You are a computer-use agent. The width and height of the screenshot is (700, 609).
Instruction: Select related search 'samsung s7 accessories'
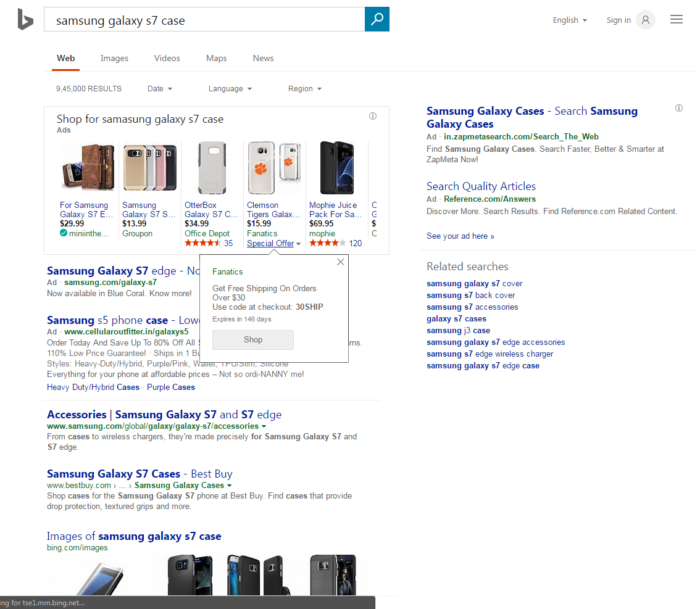click(x=472, y=307)
